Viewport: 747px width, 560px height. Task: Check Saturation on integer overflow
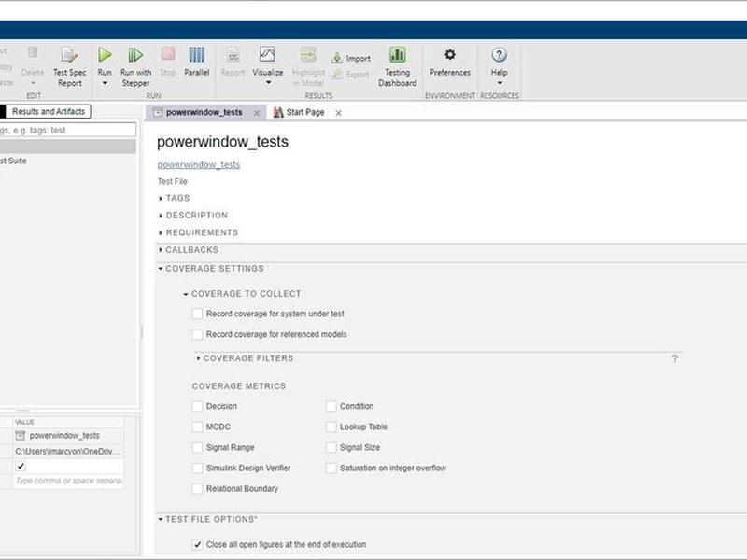click(331, 469)
